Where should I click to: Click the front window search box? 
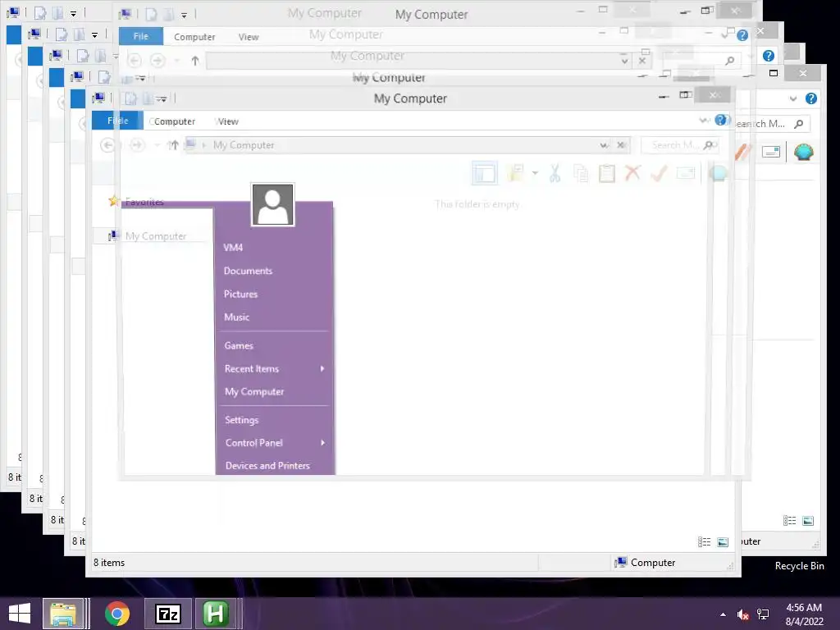point(679,145)
